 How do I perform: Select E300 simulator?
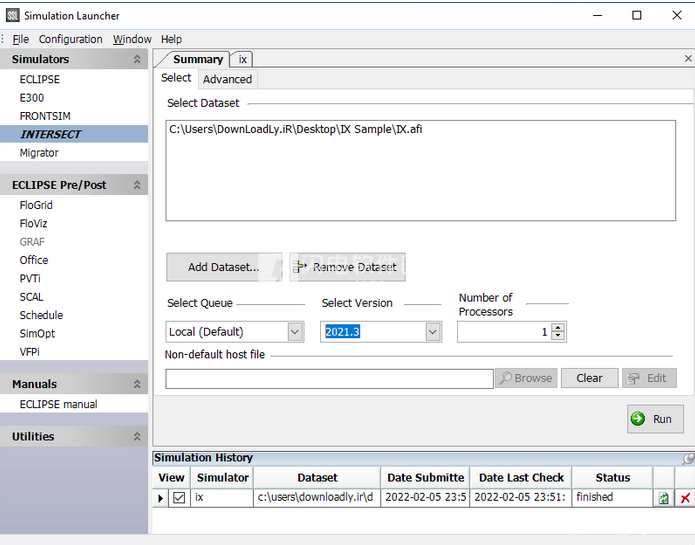pyautogui.click(x=31, y=98)
